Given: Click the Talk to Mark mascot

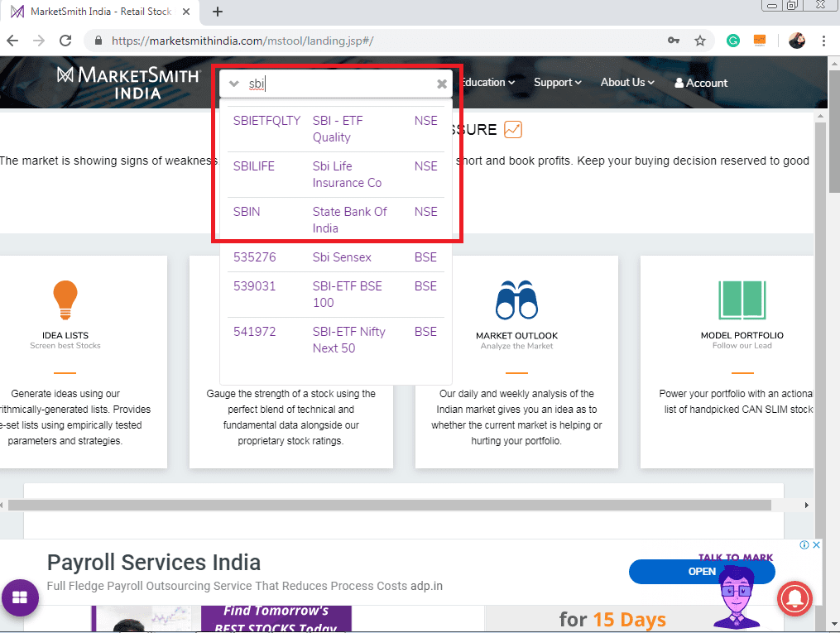Looking at the screenshot, I should click(737, 597).
